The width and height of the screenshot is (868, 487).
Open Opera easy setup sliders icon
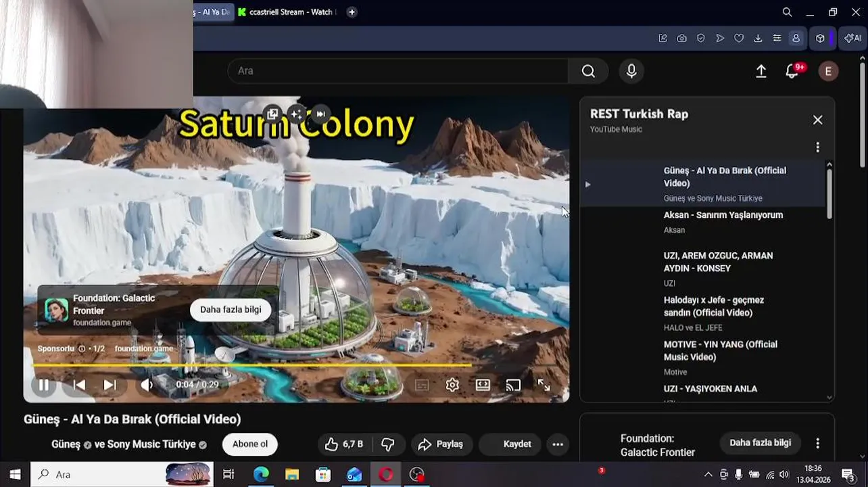(777, 39)
